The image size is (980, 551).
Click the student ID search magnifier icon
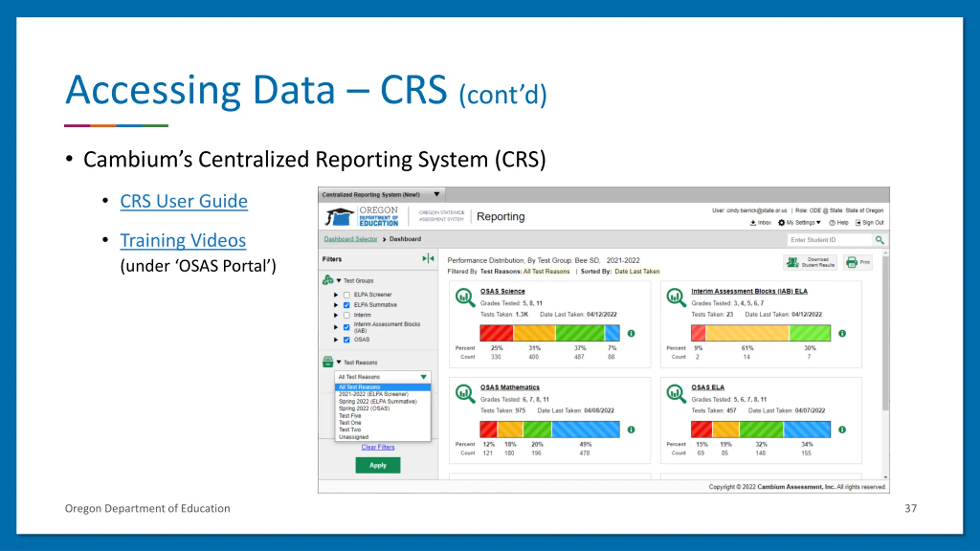[x=879, y=240]
